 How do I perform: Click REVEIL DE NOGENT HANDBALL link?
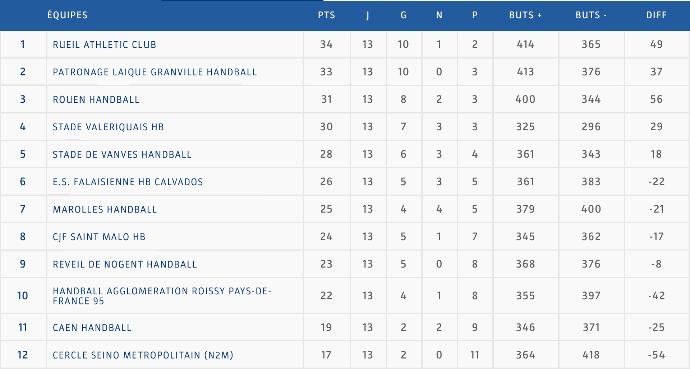[125, 264]
